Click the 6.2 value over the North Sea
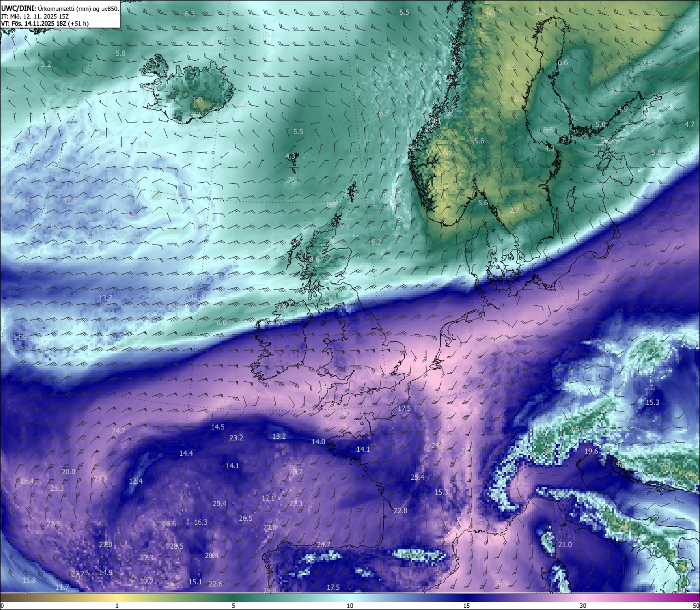Viewport: 700px width, 610px height. pyautogui.click(x=376, y=242)
